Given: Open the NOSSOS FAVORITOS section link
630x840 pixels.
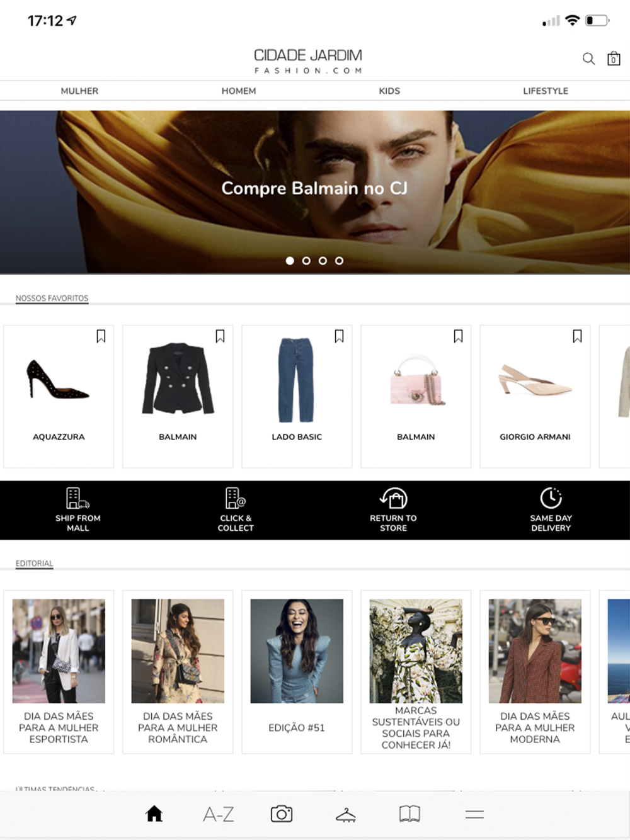Looking at the screenshot, I should tap(52, 298).
